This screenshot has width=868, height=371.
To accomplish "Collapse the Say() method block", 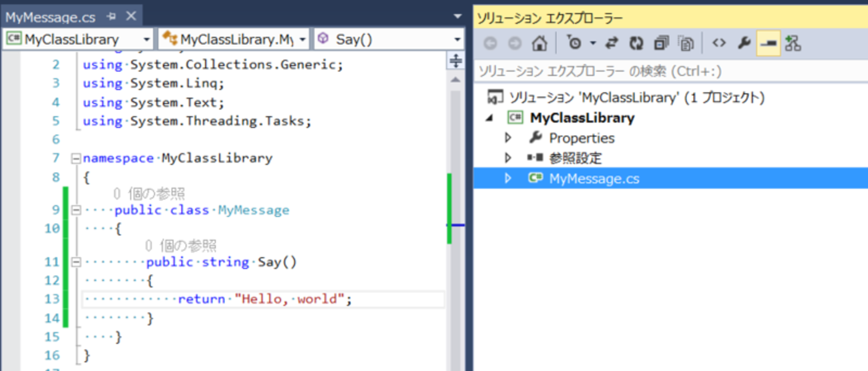I will pyautogui.click(x=75, y=262).
